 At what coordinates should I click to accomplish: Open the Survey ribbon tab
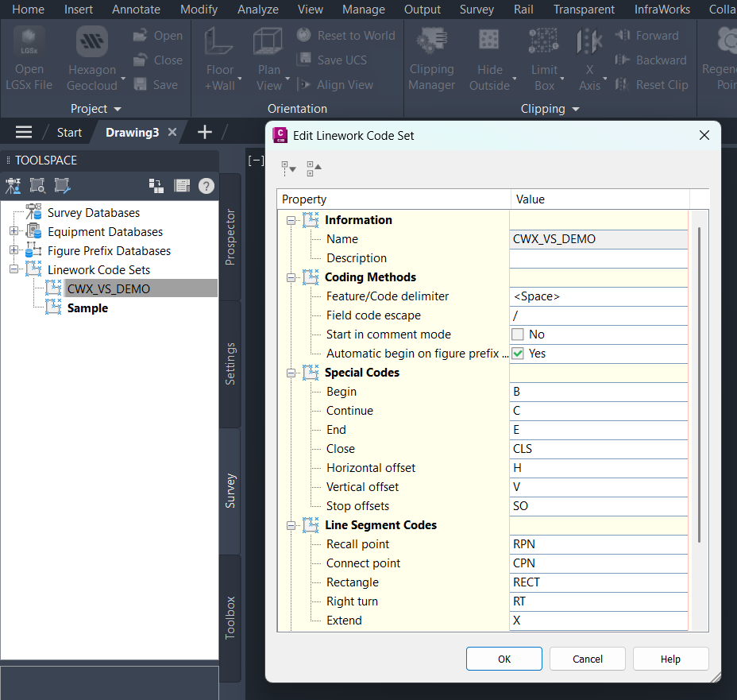[x=477, y=10]
